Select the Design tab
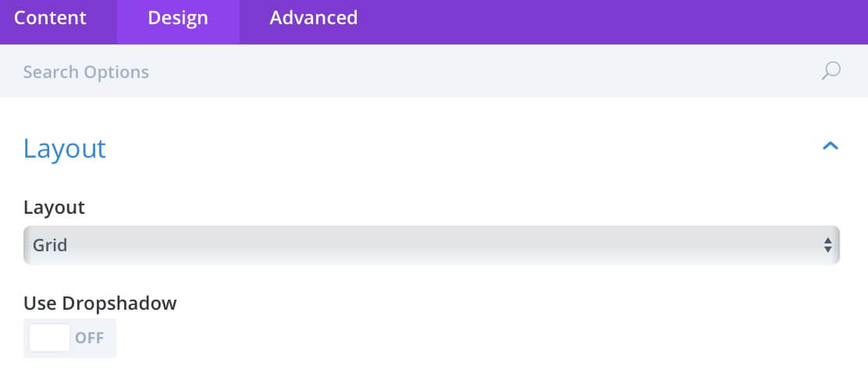The width and height of the screenshot is (868, 387). point(178,18)
